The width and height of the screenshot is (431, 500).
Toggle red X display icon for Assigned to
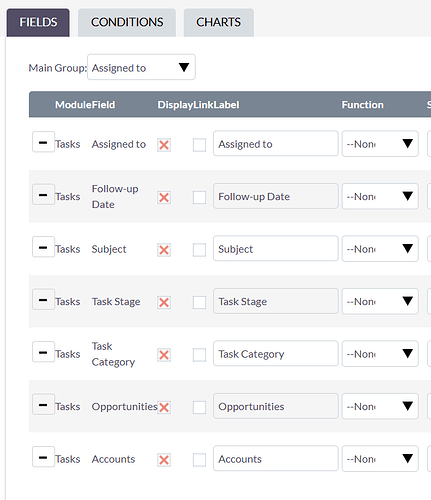[164, 145]
